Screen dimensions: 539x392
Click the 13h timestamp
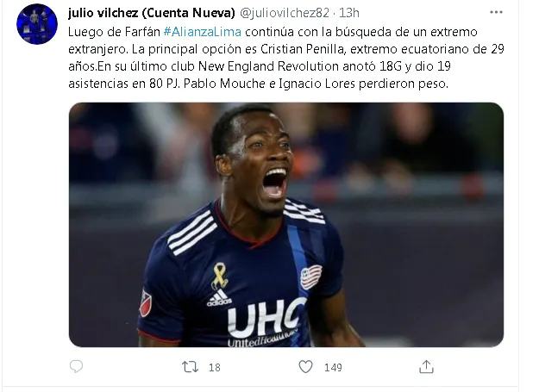click(349, 13)
